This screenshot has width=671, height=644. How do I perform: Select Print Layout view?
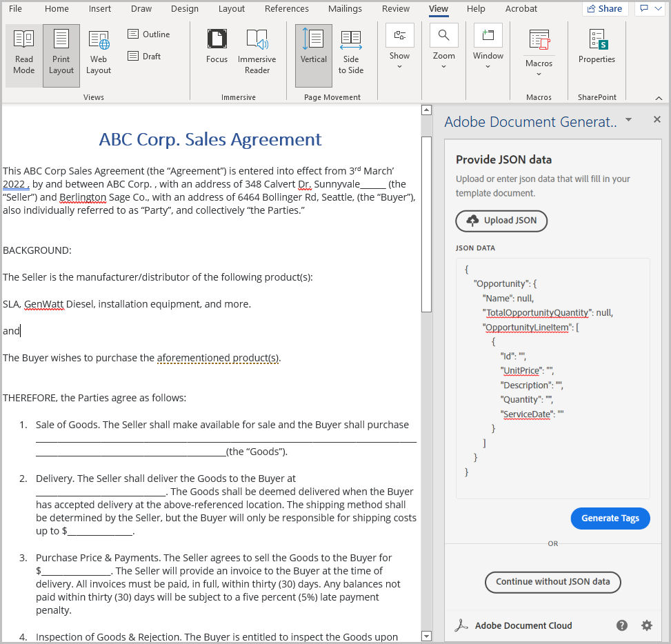(x=61, y=54)
